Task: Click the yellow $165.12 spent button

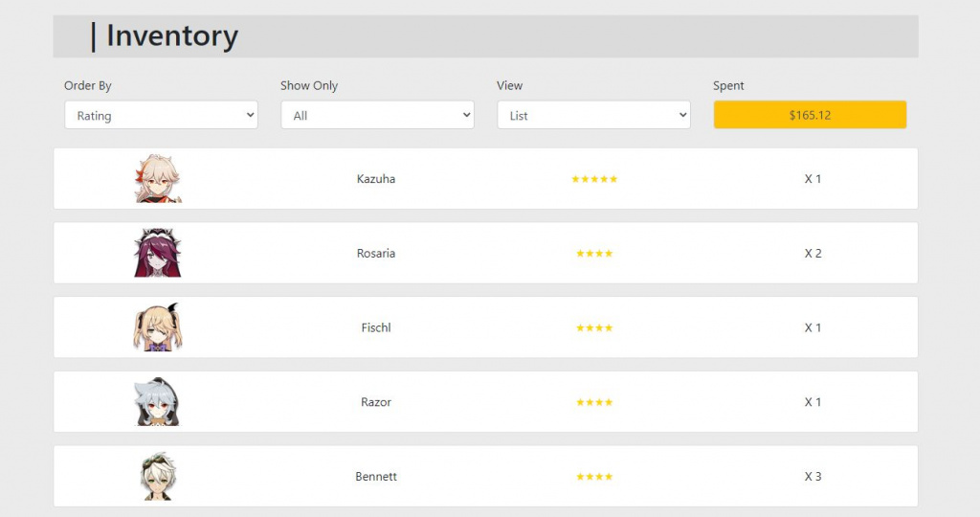Action: click(x=810, y=115)
